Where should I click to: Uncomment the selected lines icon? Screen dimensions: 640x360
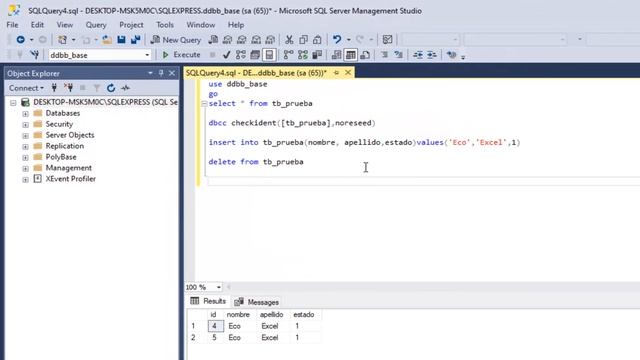click(x=398, y=55)
